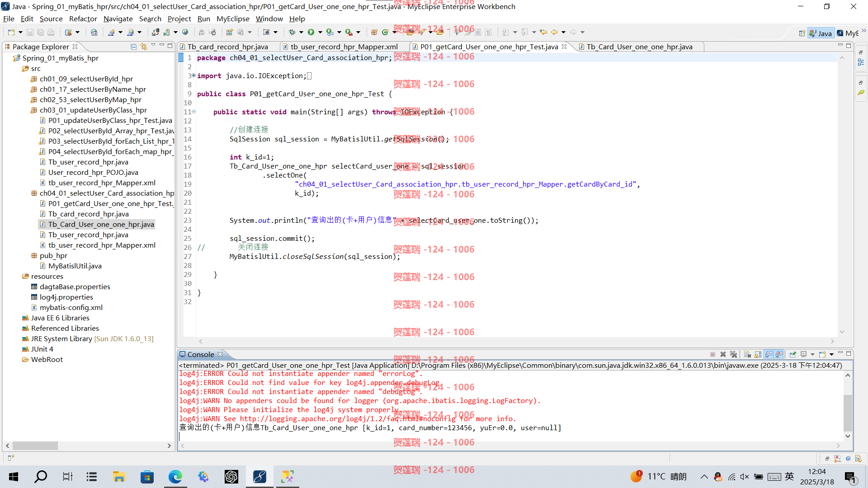Image resolution: width=868 pixels, height=488 pixels.
Task: Click the Run Last Tool external tools icon
Action: [349, 32]
